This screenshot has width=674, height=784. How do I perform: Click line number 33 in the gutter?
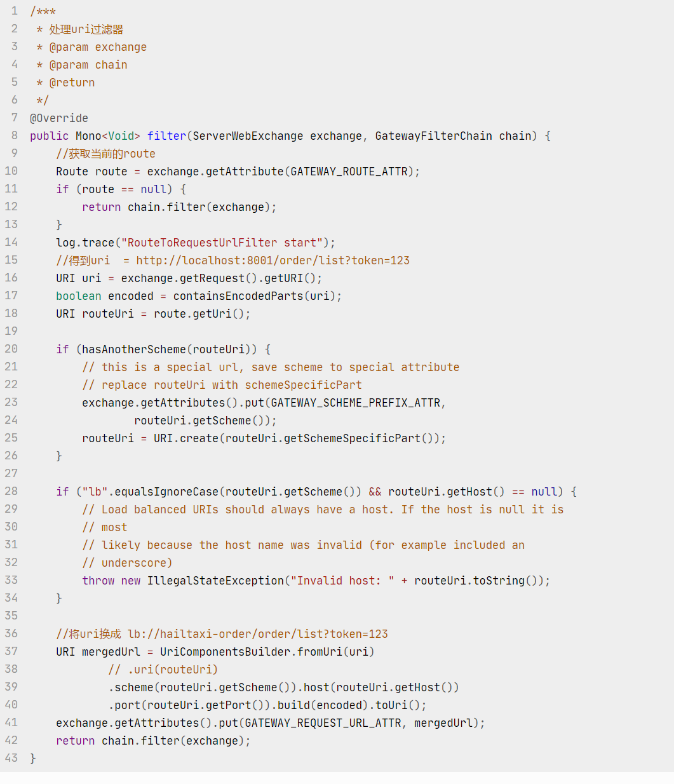(11, 580)
